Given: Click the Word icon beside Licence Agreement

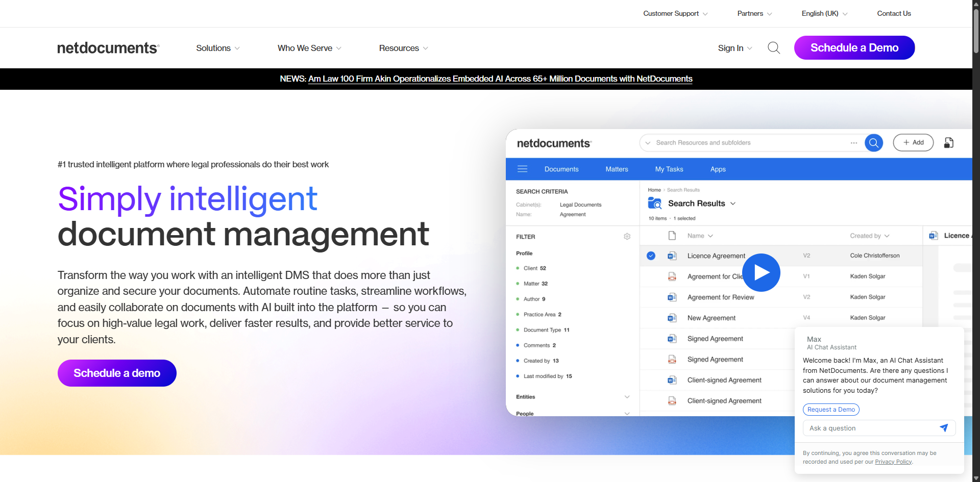Looking at the screenshot, I should pyautogui.click(x=672, y=256).
